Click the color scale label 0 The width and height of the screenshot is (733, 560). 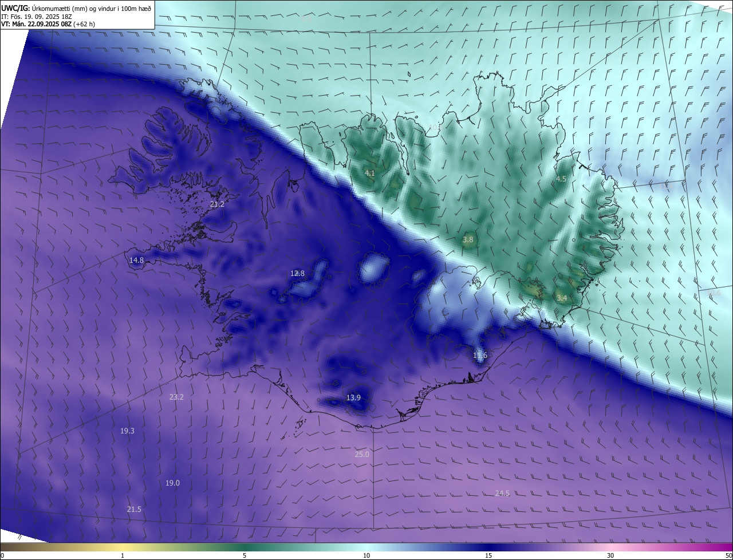2,556
